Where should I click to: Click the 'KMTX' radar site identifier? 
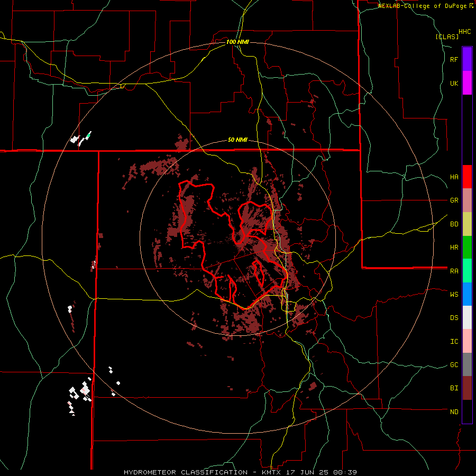point(272,472)
